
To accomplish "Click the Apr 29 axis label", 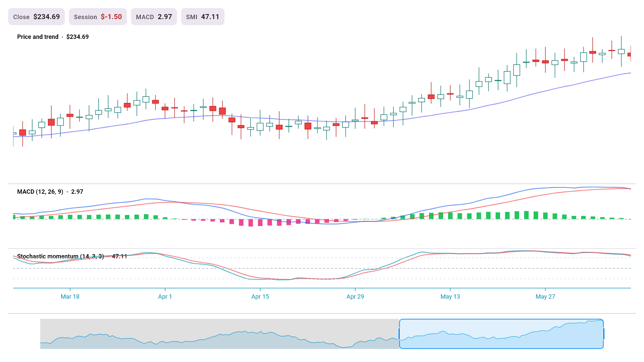I will coord(355,297).
